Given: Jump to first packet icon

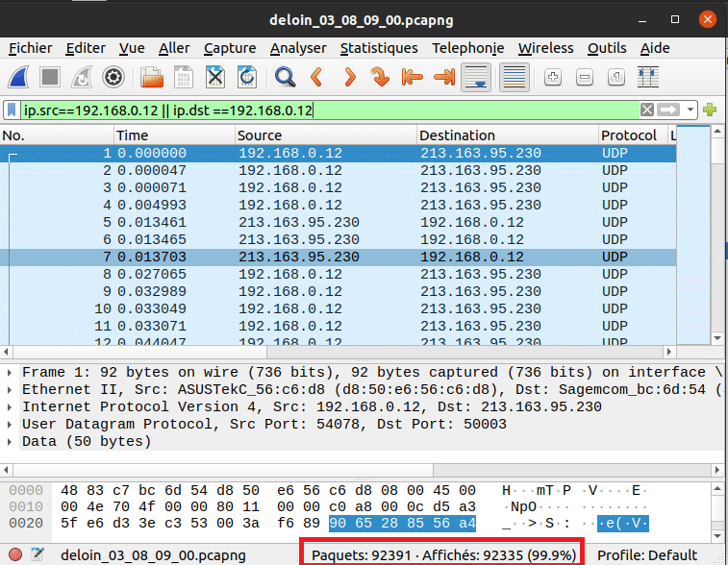Looking at the screenshot, I should pos(412,77).
